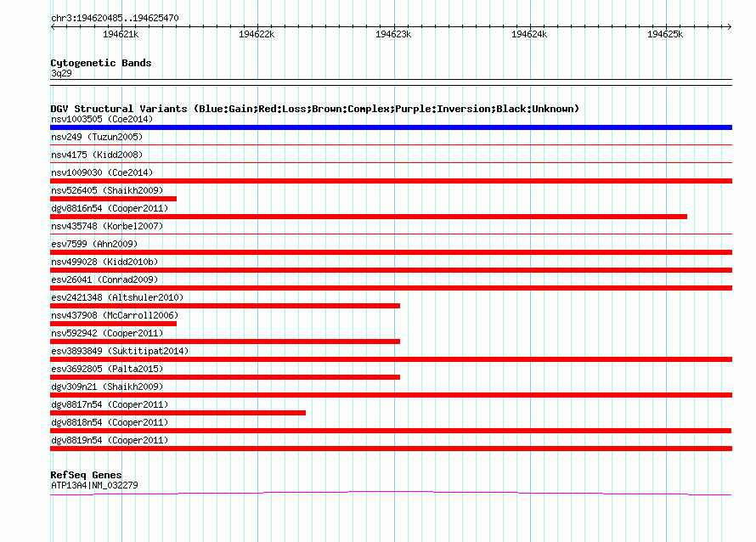Select the red bar under esv3893849
Viewport: 756px width, 542px height.
[x=391, y=359]
